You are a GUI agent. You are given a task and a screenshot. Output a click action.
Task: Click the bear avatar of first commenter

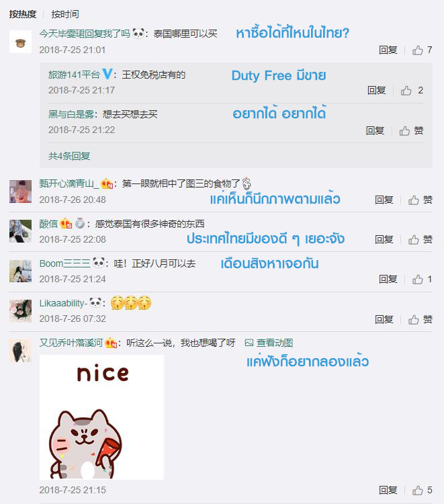pos(20,42)
